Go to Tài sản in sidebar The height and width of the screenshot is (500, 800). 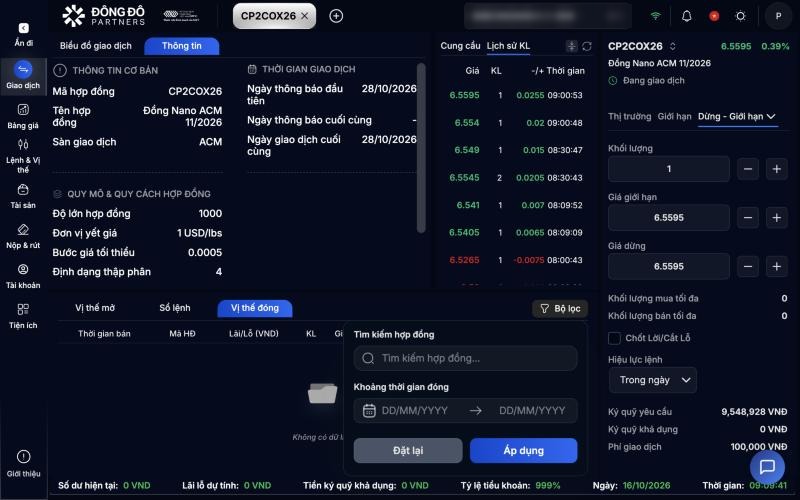tap(23, 196)
